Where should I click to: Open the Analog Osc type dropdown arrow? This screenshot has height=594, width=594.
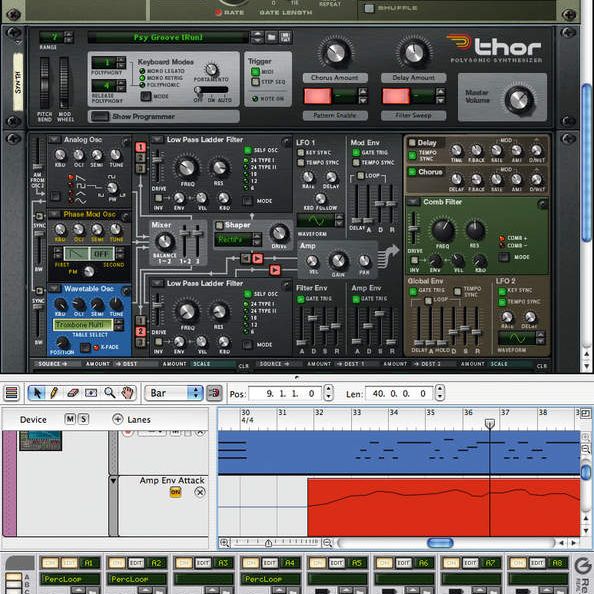click(x=54, y=139)
